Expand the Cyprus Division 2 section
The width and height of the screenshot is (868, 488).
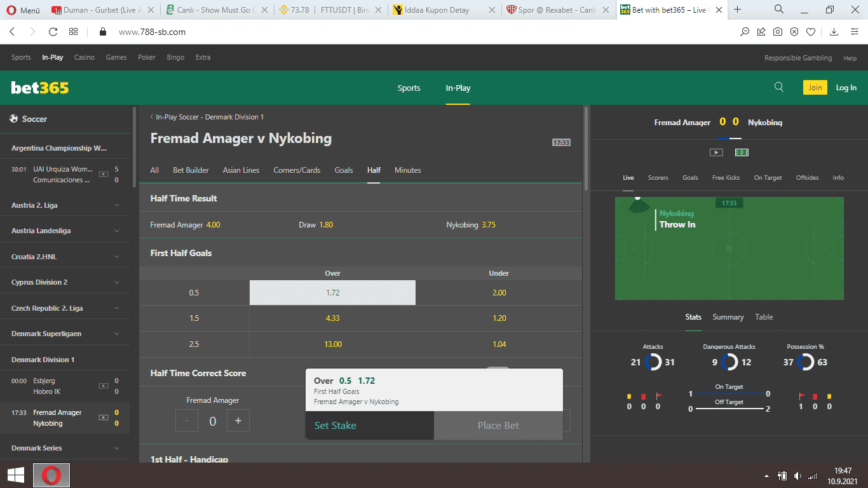pos(65,282)
